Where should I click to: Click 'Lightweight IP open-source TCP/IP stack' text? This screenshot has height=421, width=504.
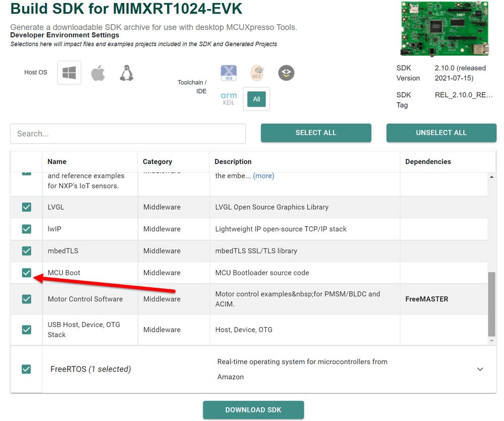tap(281, 229)
